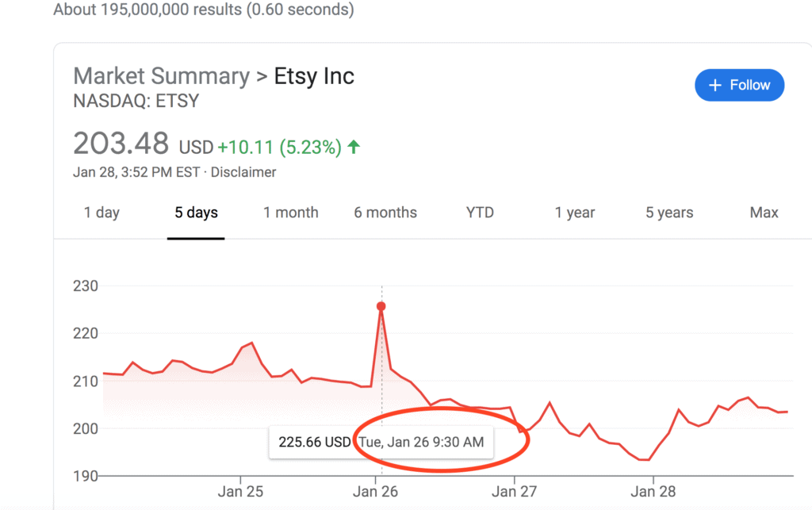Click the 225.66 USD price tooltip

[x=314, y=442]
